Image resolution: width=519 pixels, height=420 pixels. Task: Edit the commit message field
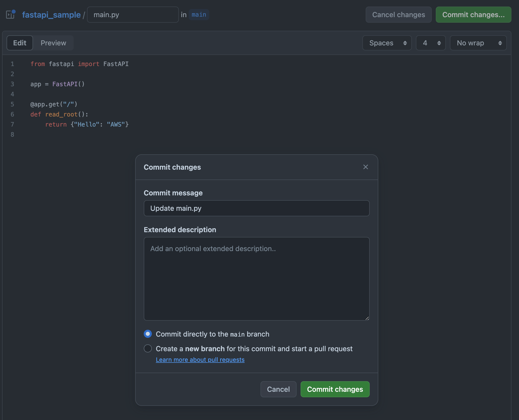pos(257,208)
